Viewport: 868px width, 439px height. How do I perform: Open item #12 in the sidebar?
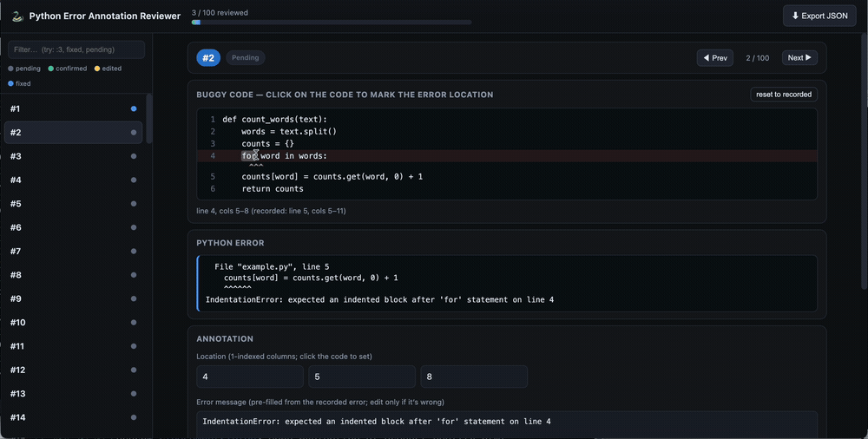coord(73,370)
